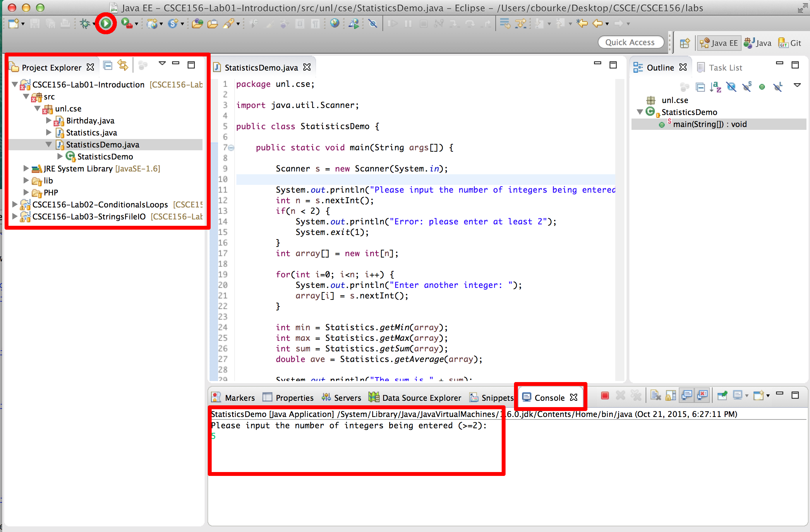The width and height of the screenshot is (810, 532).
Task: Open the Web Browser globe icon
Action: pyautogui.click(x=334, y=24)
